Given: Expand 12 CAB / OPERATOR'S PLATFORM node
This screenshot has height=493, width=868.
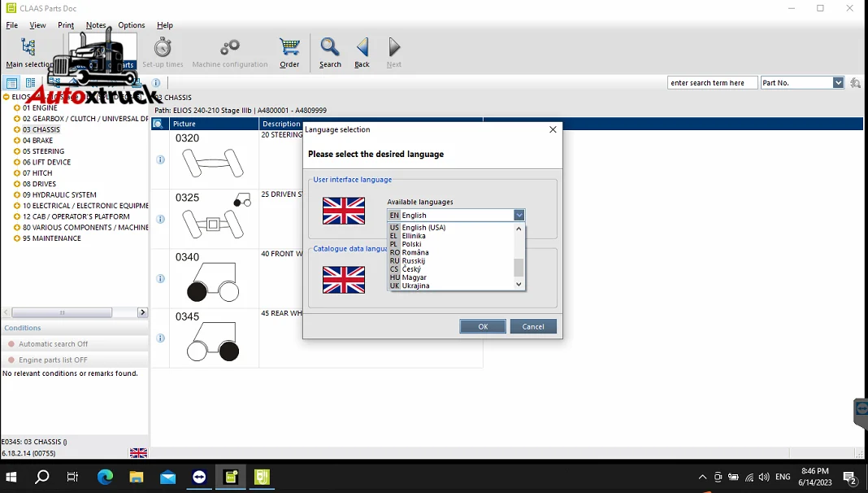Looking at the screenshot, I should (x=16, y=216).
